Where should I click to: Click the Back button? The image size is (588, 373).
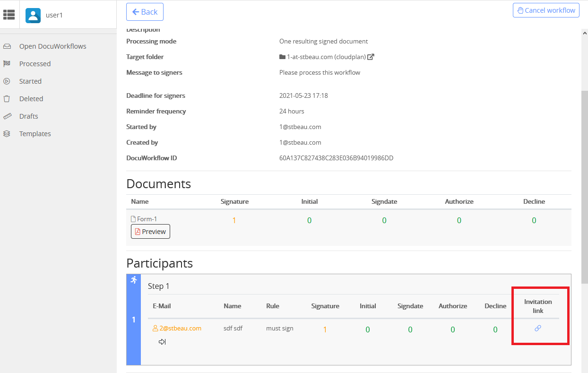click(145, 12)
